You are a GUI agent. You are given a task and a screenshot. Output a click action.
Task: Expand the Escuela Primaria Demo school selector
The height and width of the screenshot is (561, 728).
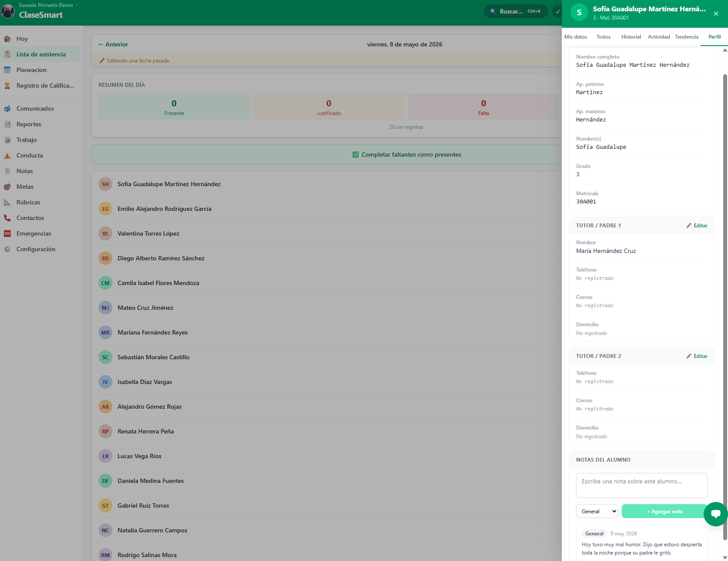click(48, 5)
